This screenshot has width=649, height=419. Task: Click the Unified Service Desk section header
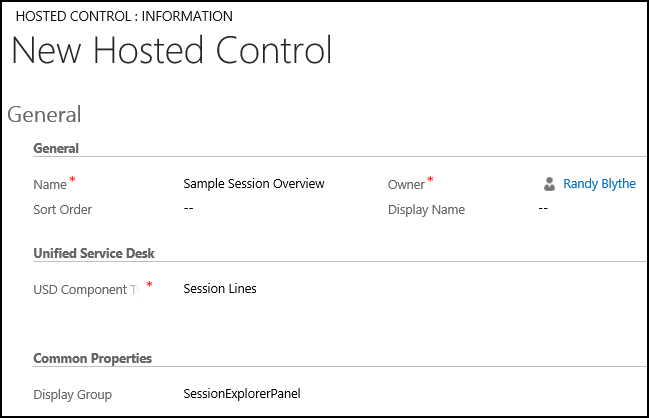[x=94, y=253]
